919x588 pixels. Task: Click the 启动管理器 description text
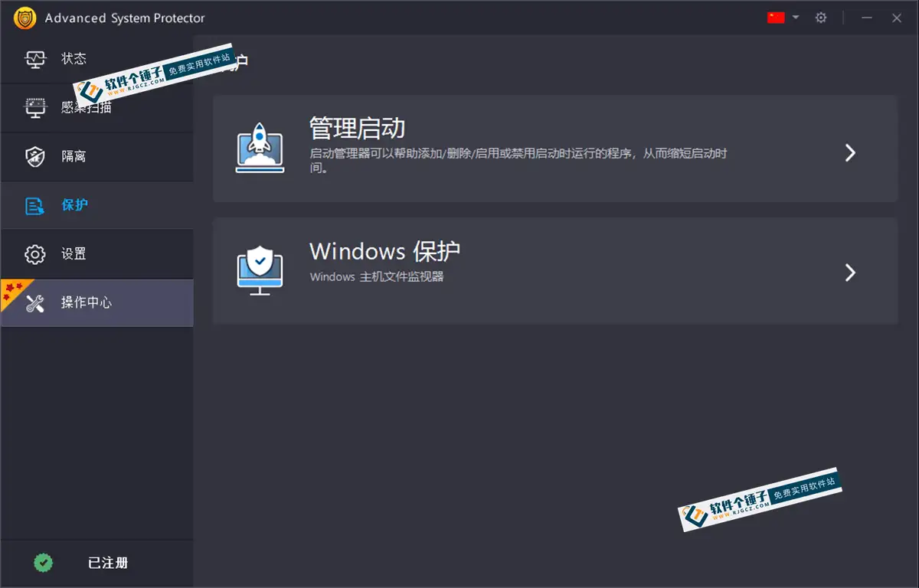coord(518,160)
